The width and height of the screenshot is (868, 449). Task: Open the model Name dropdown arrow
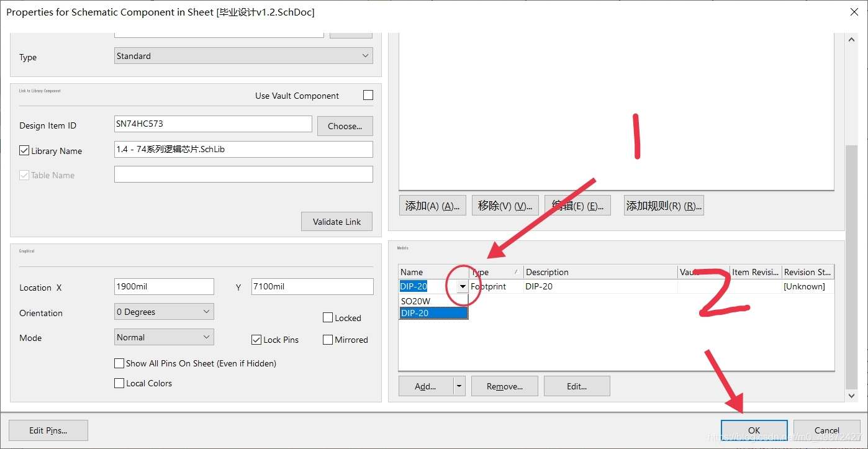(x=463, y=286)
